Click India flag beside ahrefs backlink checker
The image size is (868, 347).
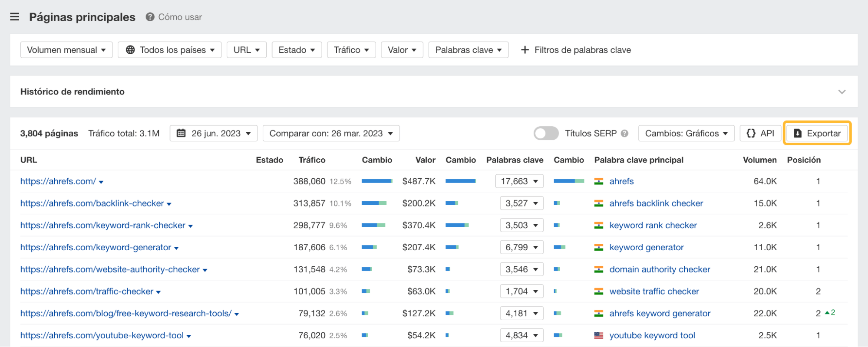tap(599, 203)
